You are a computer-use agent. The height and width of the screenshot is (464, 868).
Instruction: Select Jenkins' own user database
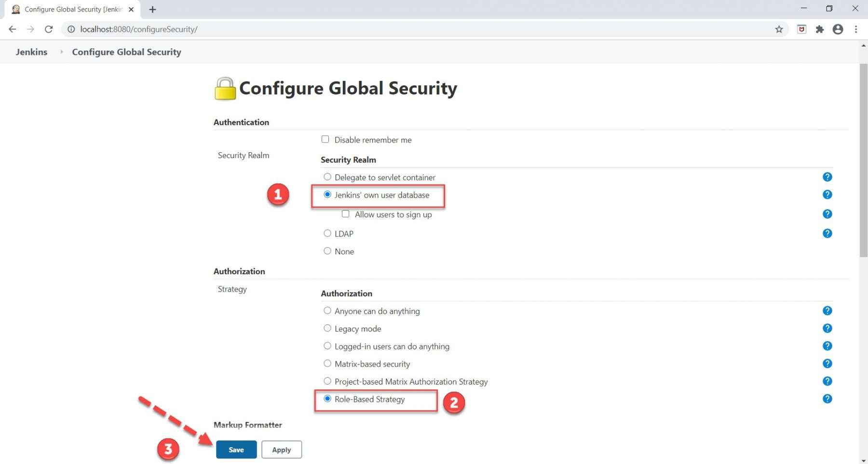(x=327, y=195)
